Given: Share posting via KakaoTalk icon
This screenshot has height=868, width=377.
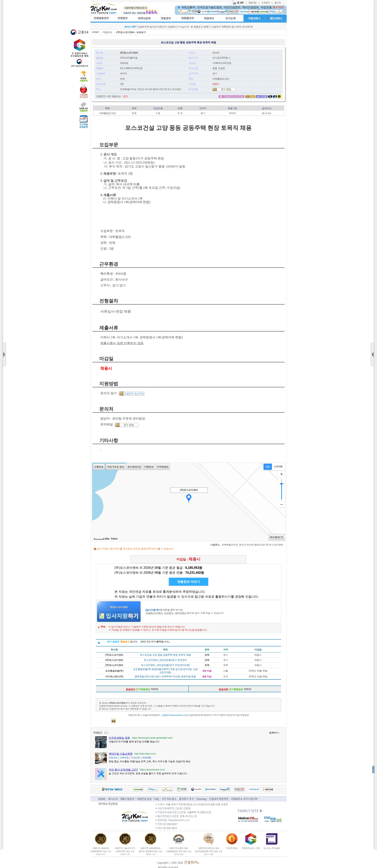Looking at the screenshot, I should coord(279,97).
